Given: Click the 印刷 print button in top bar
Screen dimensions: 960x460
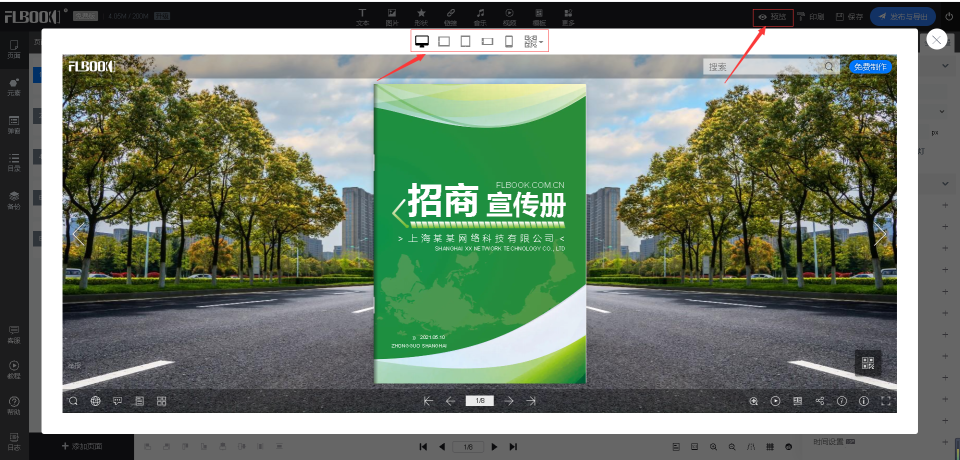Looking at the screenshot, I should pos(811,17).
